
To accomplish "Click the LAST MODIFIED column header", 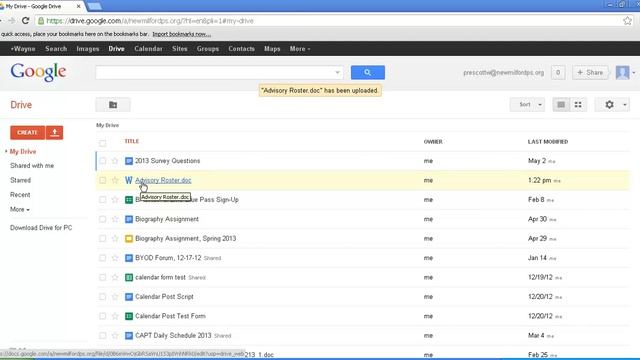I will (x=548, y=142).
